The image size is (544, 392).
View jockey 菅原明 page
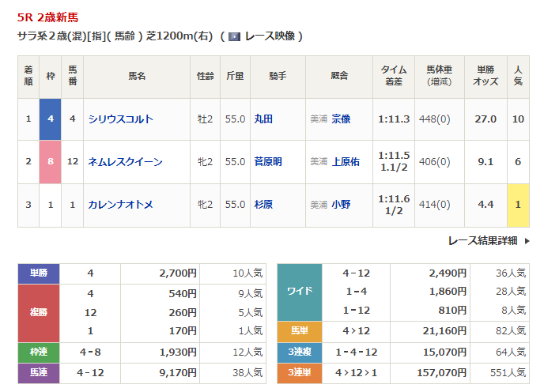(268, 162)
